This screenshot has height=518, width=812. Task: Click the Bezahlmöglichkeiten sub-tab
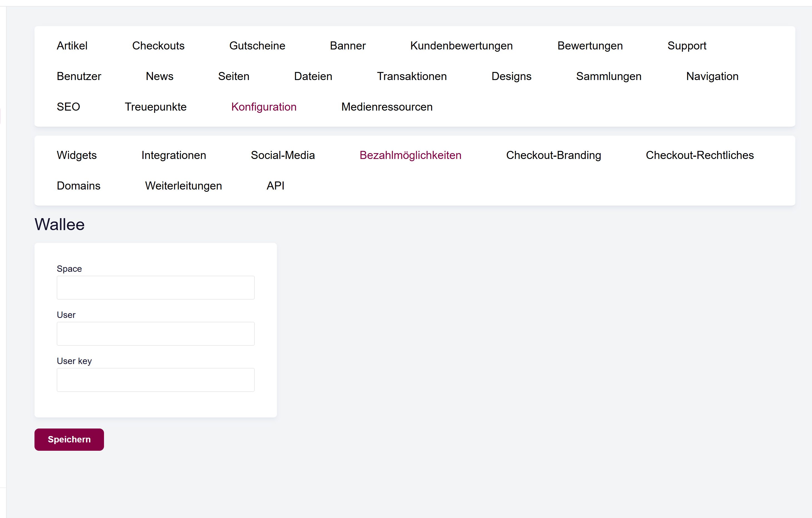point(410,155)
